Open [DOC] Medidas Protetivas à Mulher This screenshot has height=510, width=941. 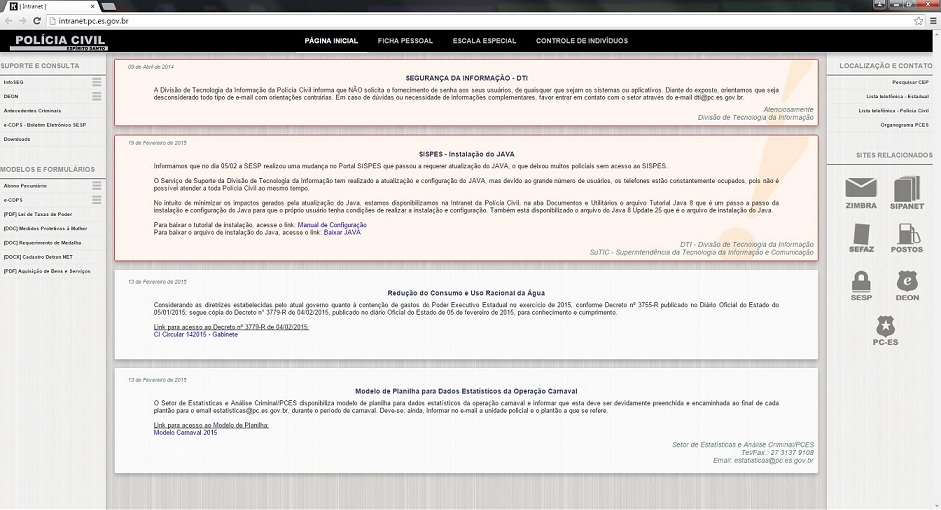click(46, 229)
